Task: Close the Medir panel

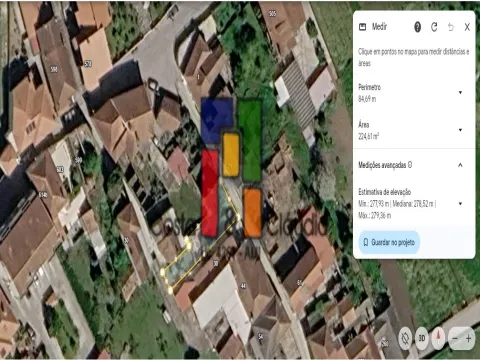Action: (467, 27)
